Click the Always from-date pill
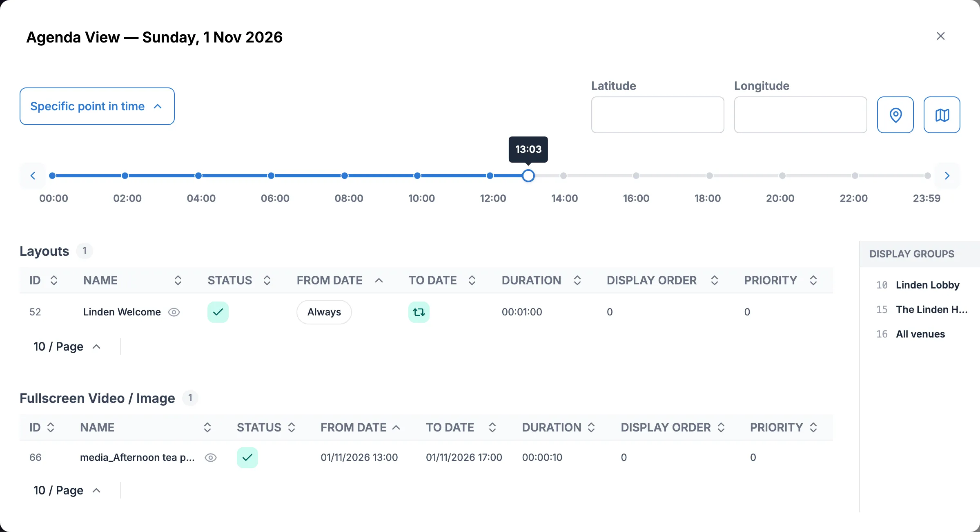The image size is (980, 532). click(324, 312)
